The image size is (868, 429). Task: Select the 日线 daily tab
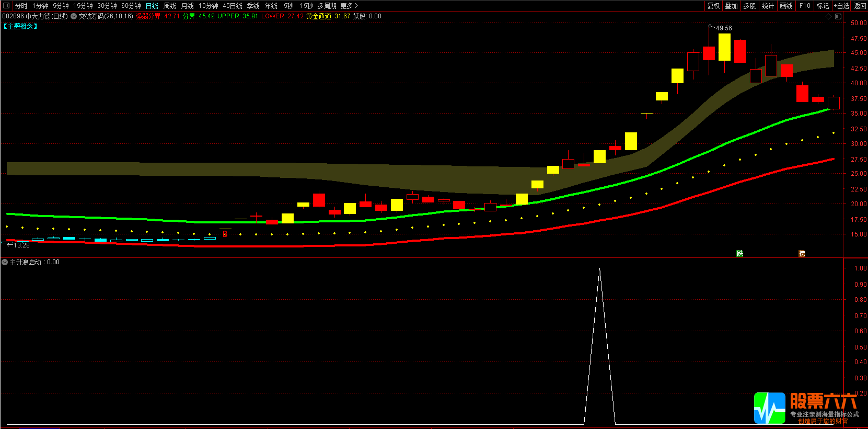click(x=152, y=6)
